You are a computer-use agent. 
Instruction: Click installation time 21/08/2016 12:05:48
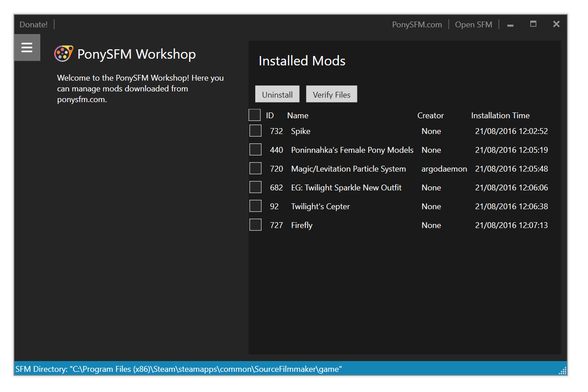[x=511, y=169]
